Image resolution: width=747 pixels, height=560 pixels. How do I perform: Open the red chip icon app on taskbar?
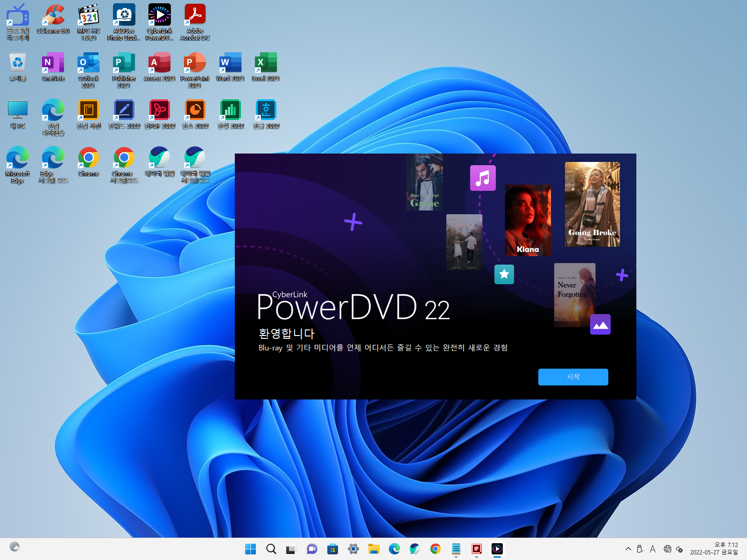476,549
